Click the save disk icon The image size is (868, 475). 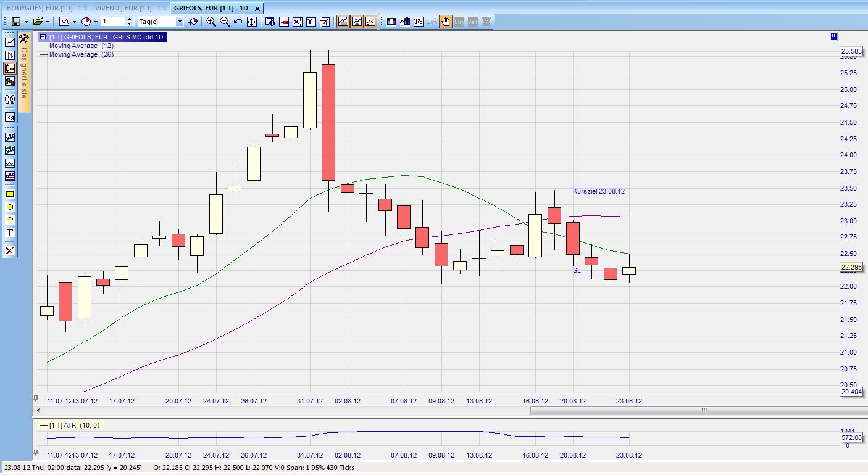[x=16, y=22]
